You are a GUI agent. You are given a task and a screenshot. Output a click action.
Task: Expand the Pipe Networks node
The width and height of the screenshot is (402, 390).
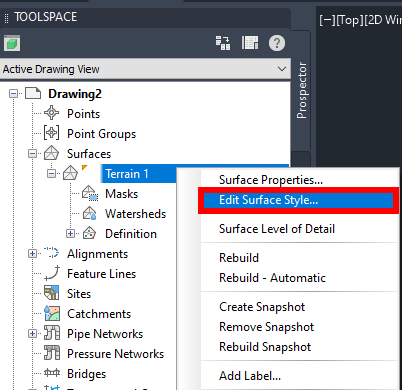pos(32,334)
